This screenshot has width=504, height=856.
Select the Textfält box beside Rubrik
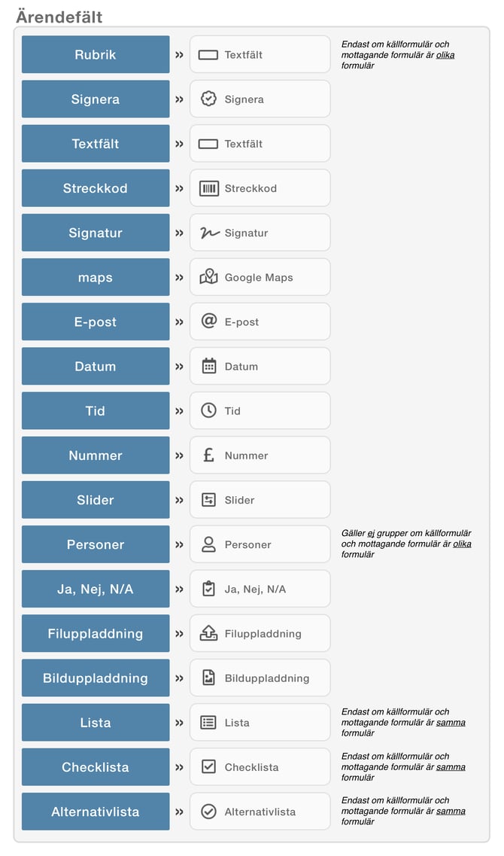(x=260, y=55)
